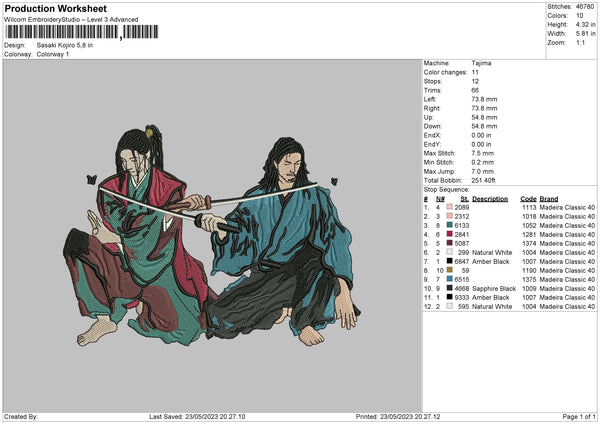Viewport: 600px width, 424px height.
Task: Pick the teal green swatch beside 6133
Action: pos(449,225)
